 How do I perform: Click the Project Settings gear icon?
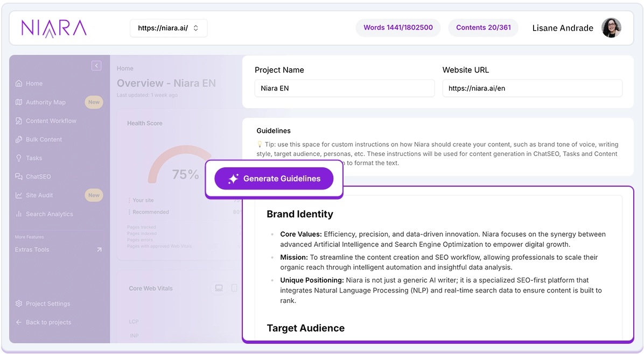19,303
